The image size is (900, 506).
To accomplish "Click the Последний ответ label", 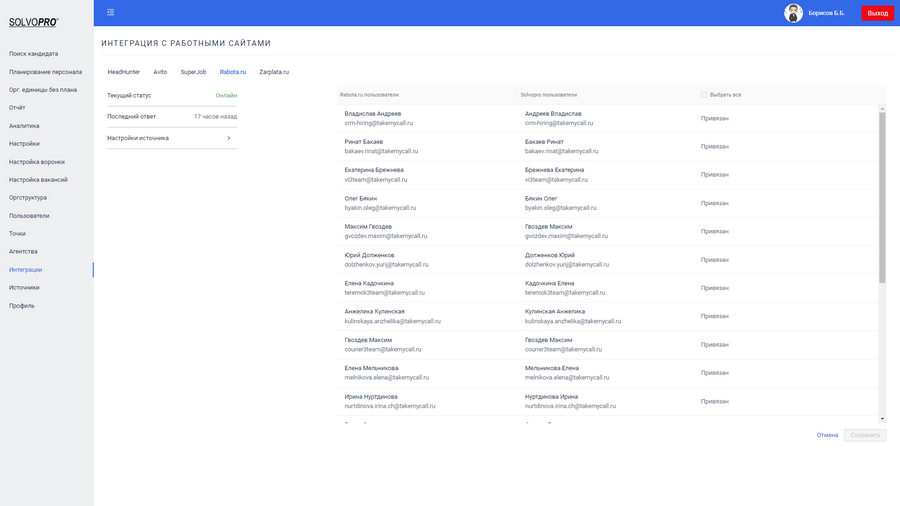I will click(131, 116).
